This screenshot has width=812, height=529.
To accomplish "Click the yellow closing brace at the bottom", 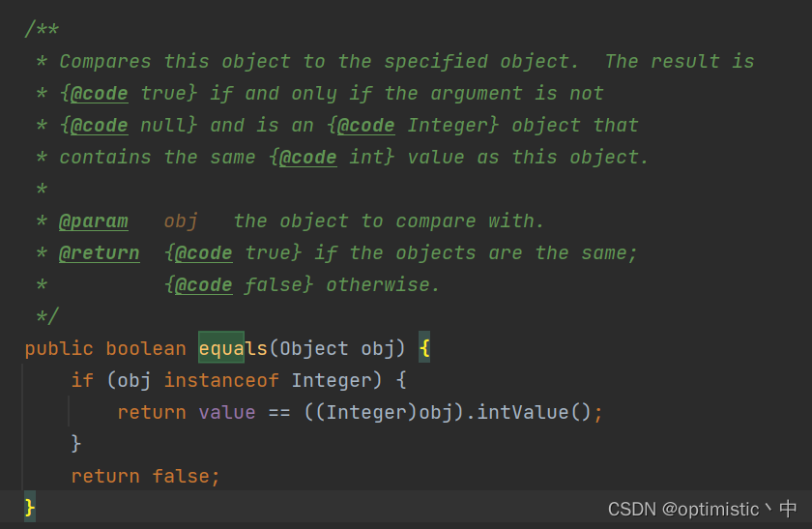I will click(x=30, y=507).
